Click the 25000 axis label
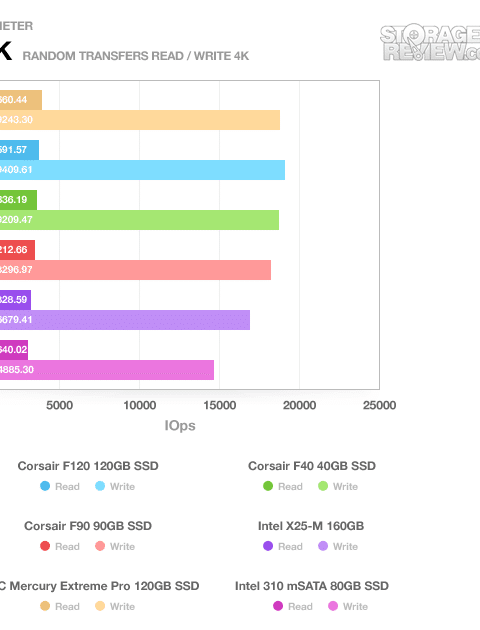This screenshot has width=480, height=630. [x=380, y=405]
